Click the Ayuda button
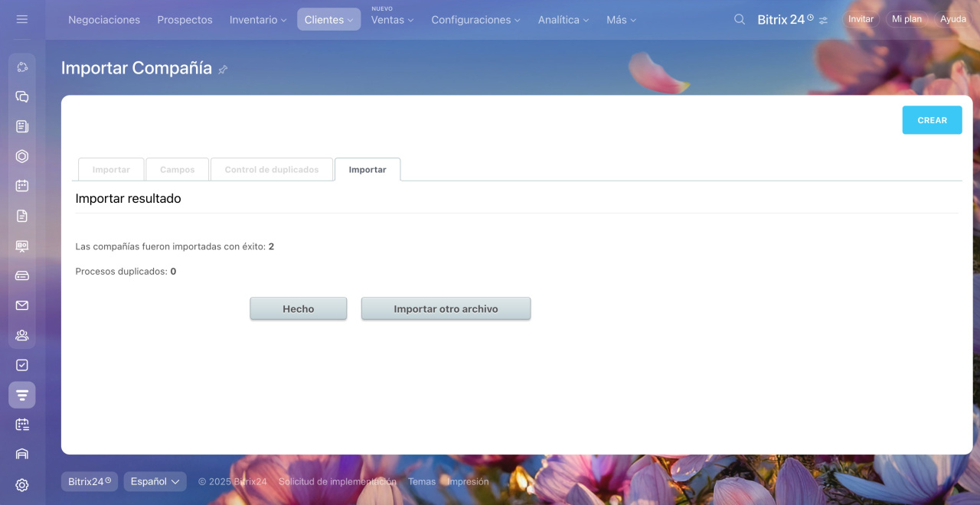Image resolution: width=980 pixels, height=505 pixels. coord(953,19)
